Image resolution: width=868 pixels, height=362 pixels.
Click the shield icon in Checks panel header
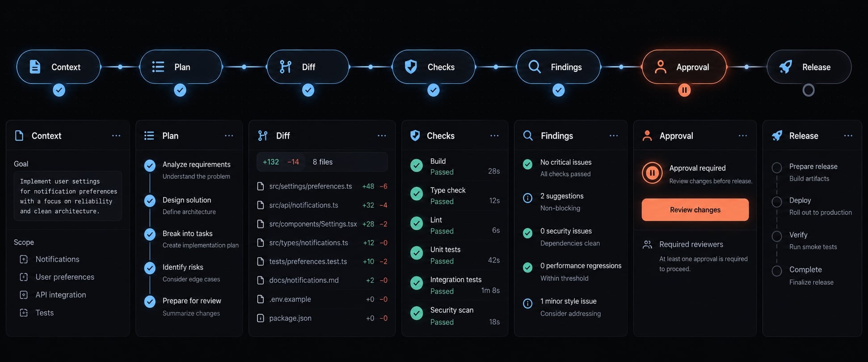[415, 136]
